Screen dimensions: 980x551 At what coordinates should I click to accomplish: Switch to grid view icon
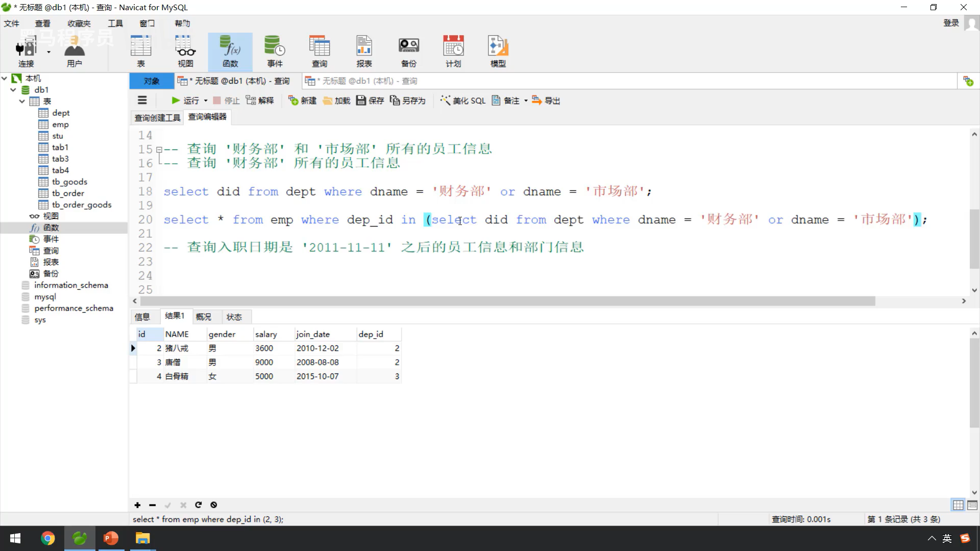958,505
